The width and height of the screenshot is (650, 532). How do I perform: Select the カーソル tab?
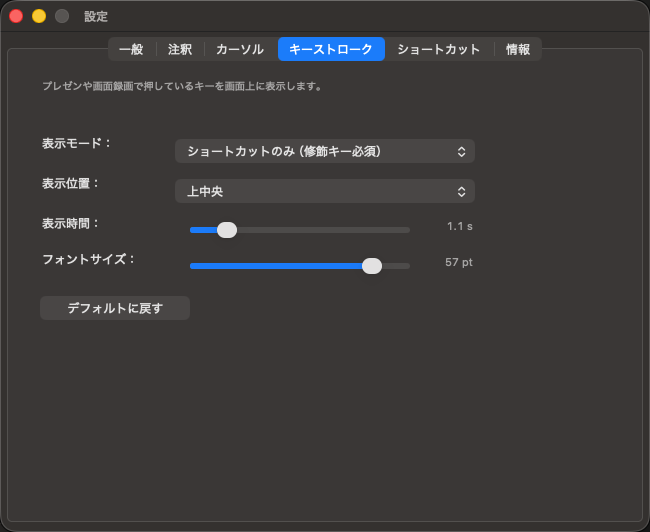pyautogui.click(x=240, y=49)
